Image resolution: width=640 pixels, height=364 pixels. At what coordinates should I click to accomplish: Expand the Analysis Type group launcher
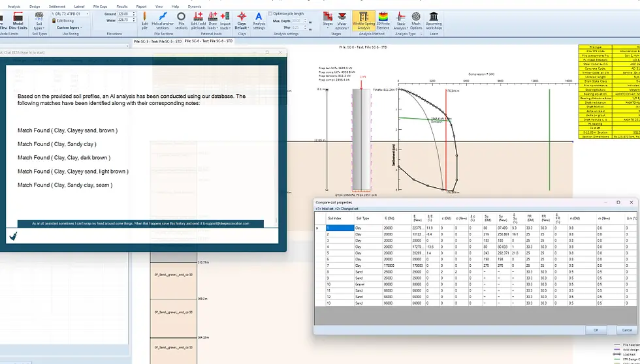pos(421,34)
